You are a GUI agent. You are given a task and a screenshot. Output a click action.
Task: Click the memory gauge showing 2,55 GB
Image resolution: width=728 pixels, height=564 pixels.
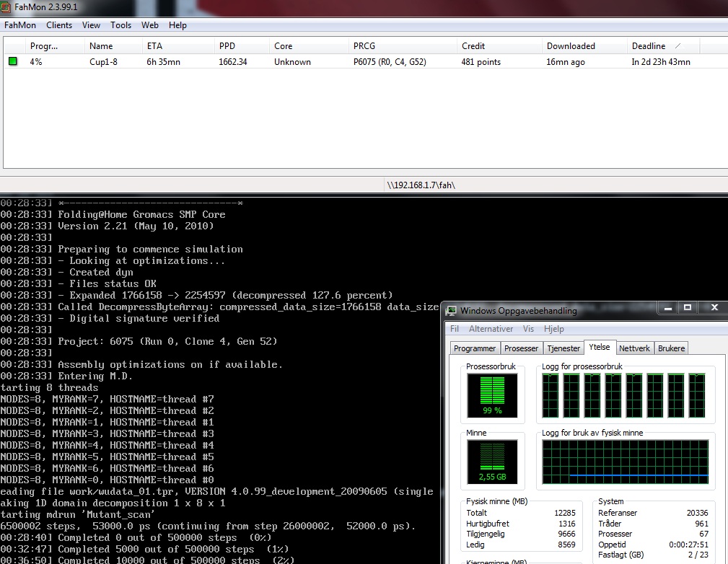(x=491, y=462)
